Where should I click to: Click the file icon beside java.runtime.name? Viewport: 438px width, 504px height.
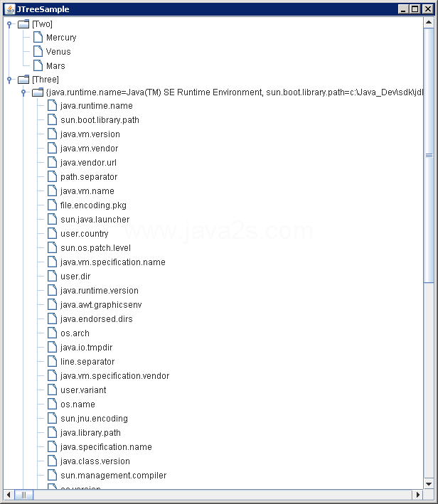[52, 105]
